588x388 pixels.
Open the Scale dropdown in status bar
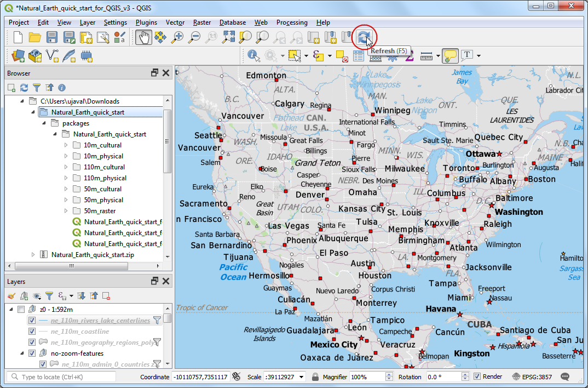[x=302, y=377]
